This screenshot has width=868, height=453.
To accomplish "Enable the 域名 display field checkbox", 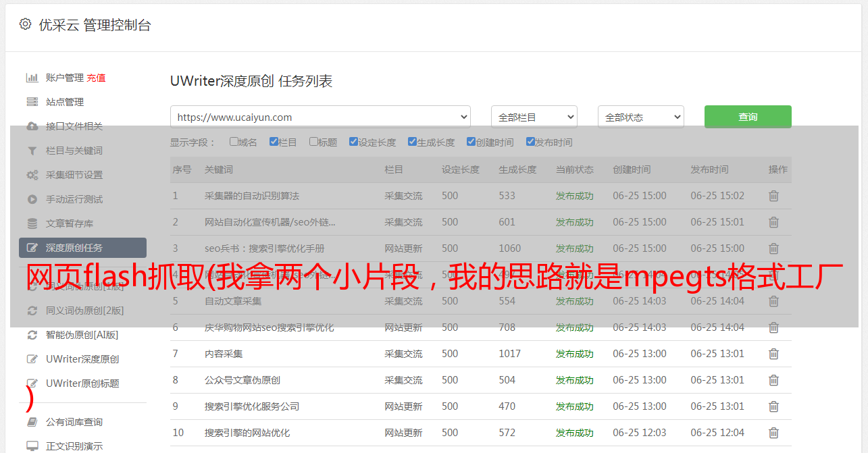I will (x=234, y=142).
